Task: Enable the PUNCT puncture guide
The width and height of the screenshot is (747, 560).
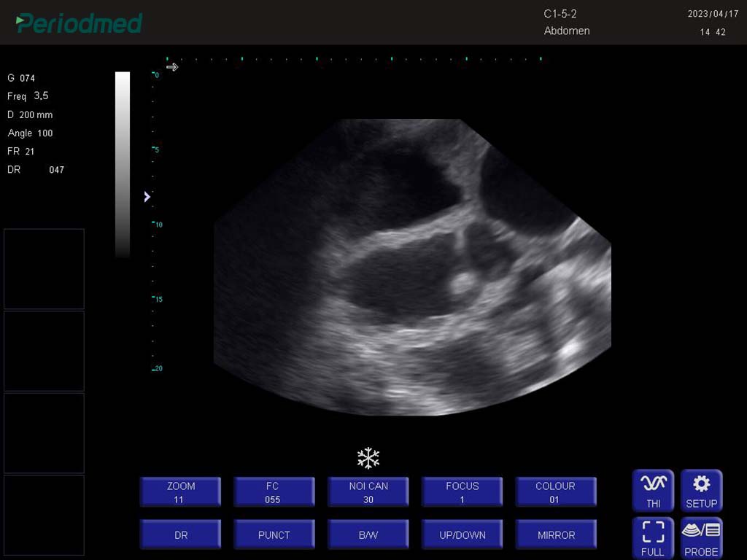Action: pos(274,534)
